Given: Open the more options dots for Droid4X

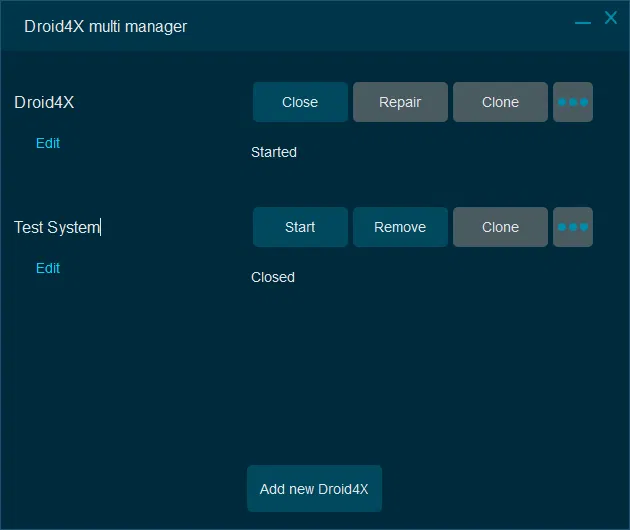Looking at the screenshot, I should click(x=573, y=102).
